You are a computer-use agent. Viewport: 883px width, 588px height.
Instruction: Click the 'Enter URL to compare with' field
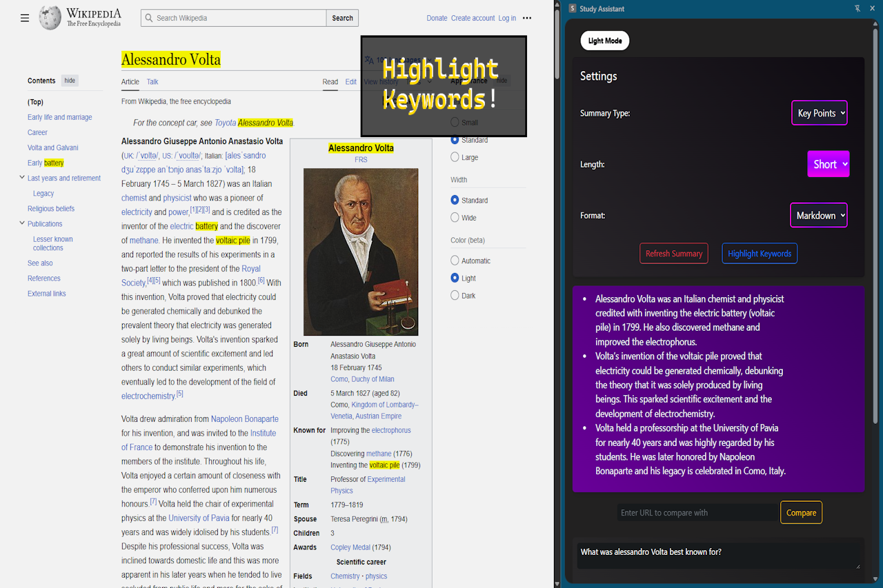(x=696, y=513)
